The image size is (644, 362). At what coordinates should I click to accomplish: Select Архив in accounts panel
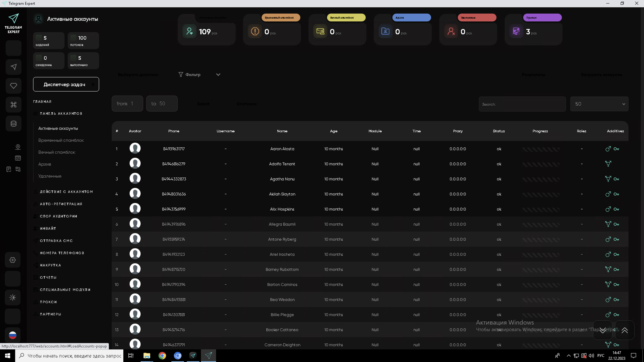pyautogui.click(x=45, y=164)
